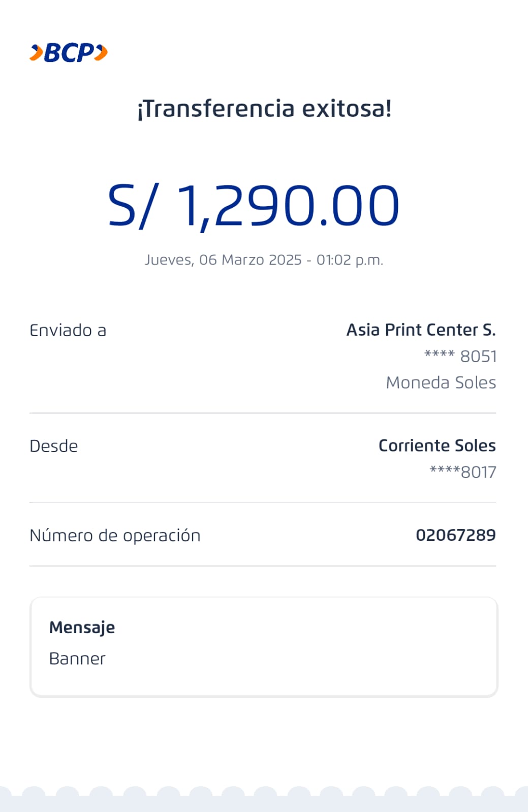This screenshot has height=812, width=528.
Task: Select recipient name Asia Print Center S.
Action: point(421,330)
